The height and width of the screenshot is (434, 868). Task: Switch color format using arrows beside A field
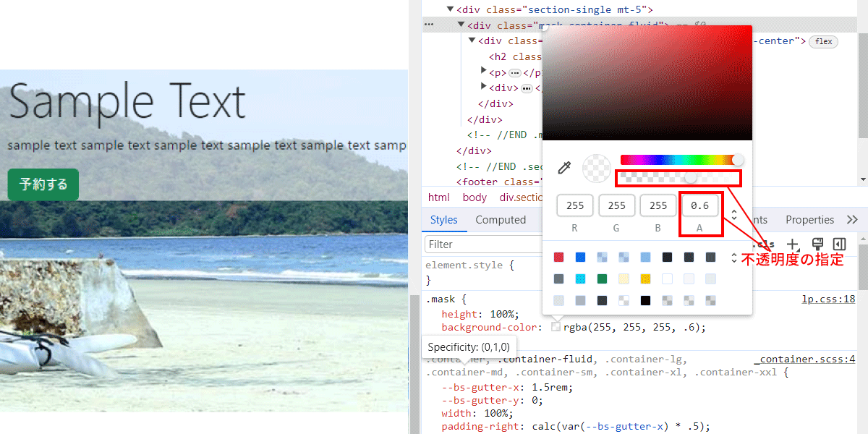pos(734,215)
